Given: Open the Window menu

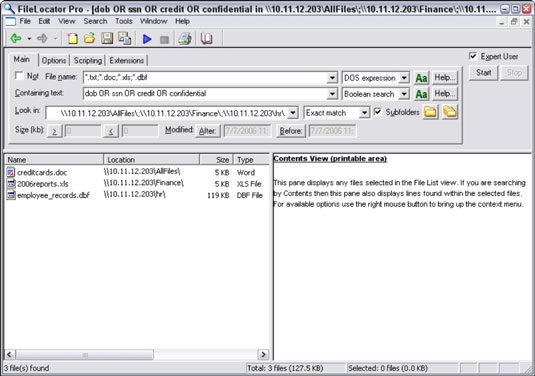Looking at the screenshot, I should 154,21.
